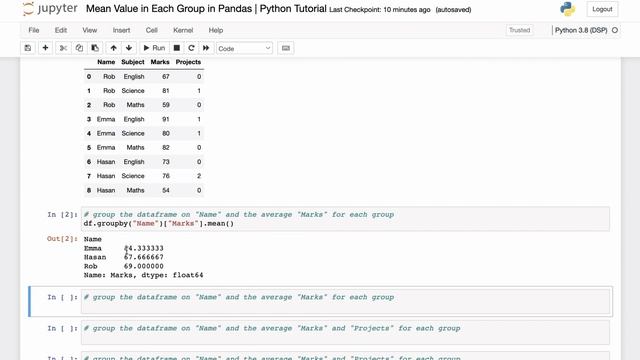Open the command palette keyboard icon

pos(286,48)
